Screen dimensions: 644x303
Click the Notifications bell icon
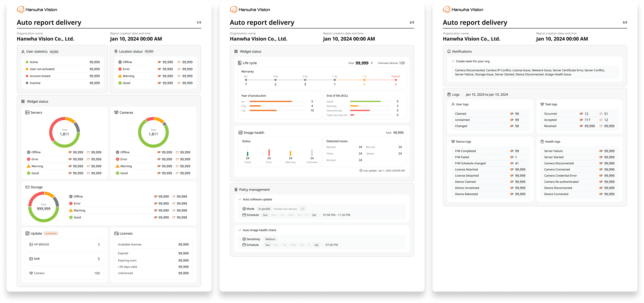[449, 52]
